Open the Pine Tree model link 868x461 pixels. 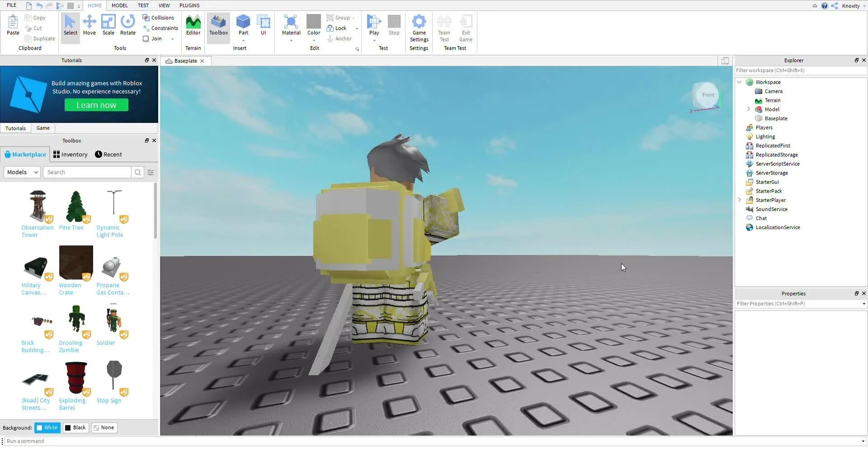71,228
